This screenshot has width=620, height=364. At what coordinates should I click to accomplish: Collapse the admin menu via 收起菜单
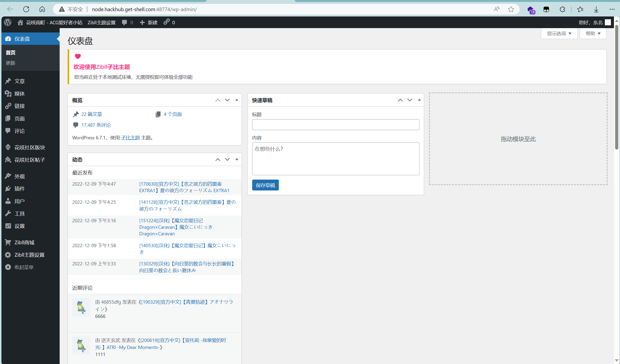pos(24,267)
